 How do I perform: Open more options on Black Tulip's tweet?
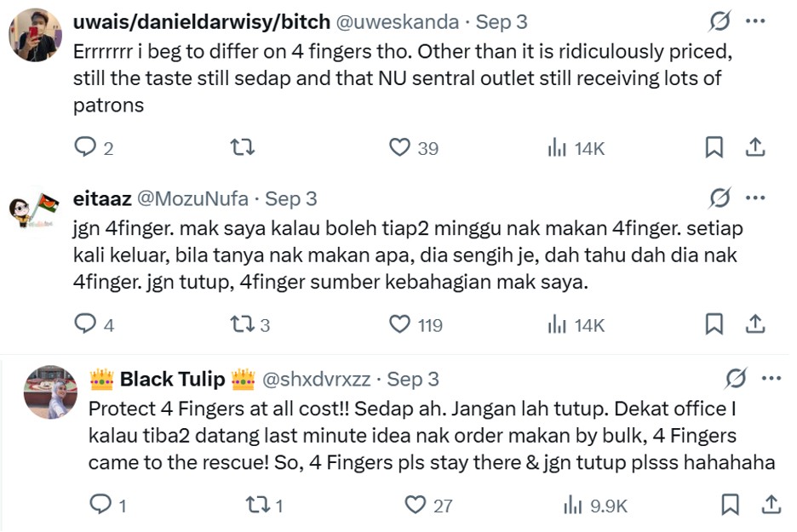click(771, 379)
